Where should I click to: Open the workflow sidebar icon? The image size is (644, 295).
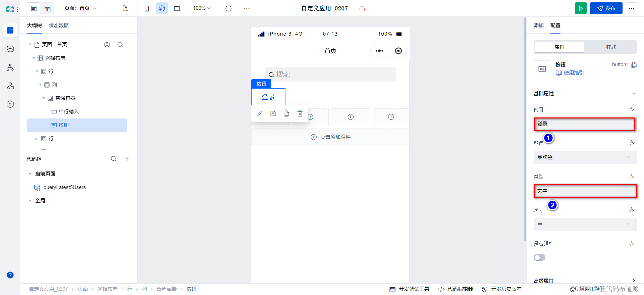click(x=10, y=67)
